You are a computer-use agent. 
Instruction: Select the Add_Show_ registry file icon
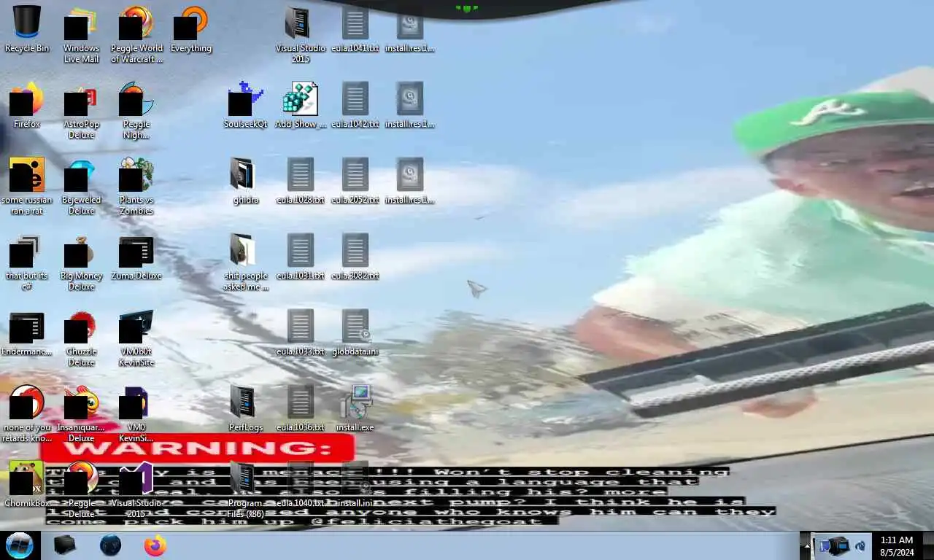tap(301, 105)
